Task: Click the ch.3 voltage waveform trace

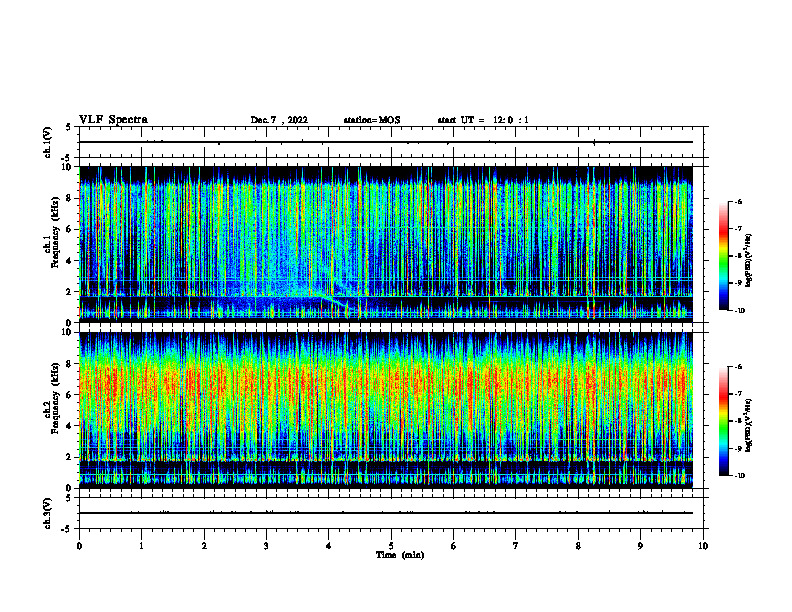Action: click(x=386, y=513)
